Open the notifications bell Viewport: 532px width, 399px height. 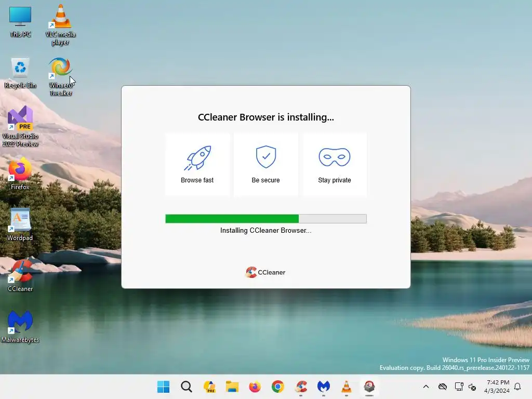(x=517, y=387)
